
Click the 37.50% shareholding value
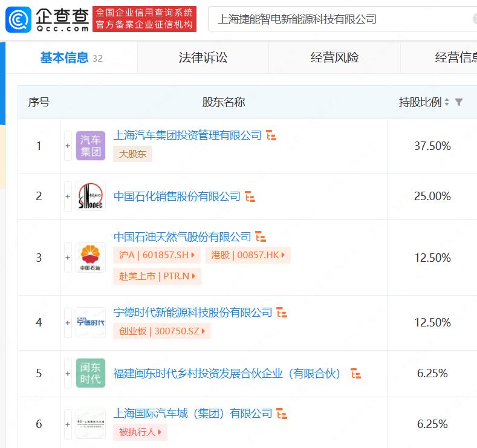tap(432, 146)
